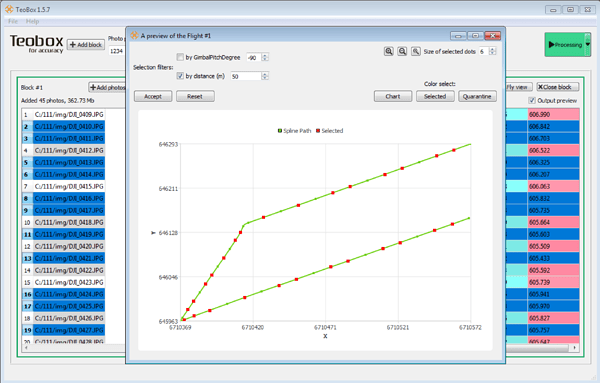
Task: Click the 605.827 value cell
Action: [553, 318]
